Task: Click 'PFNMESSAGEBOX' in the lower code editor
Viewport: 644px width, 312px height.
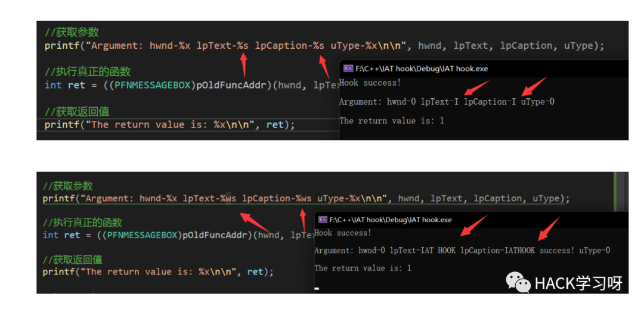Action: (143, 235)
